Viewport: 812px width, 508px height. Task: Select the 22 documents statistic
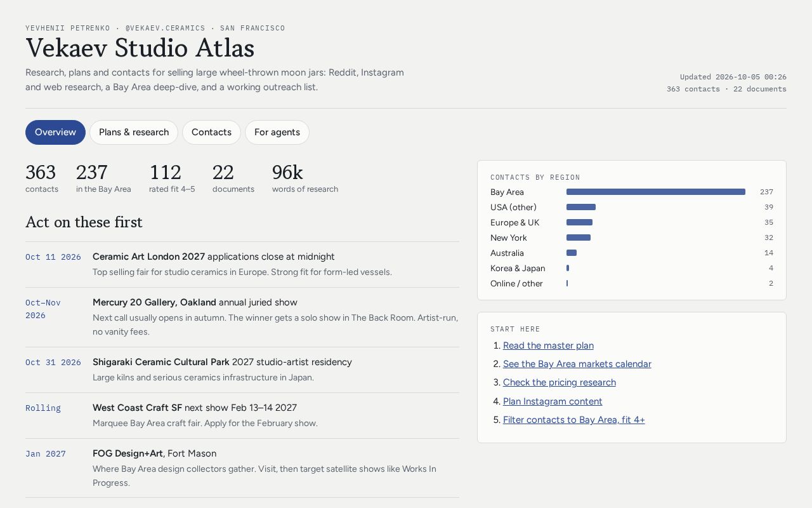coord(233,178)
